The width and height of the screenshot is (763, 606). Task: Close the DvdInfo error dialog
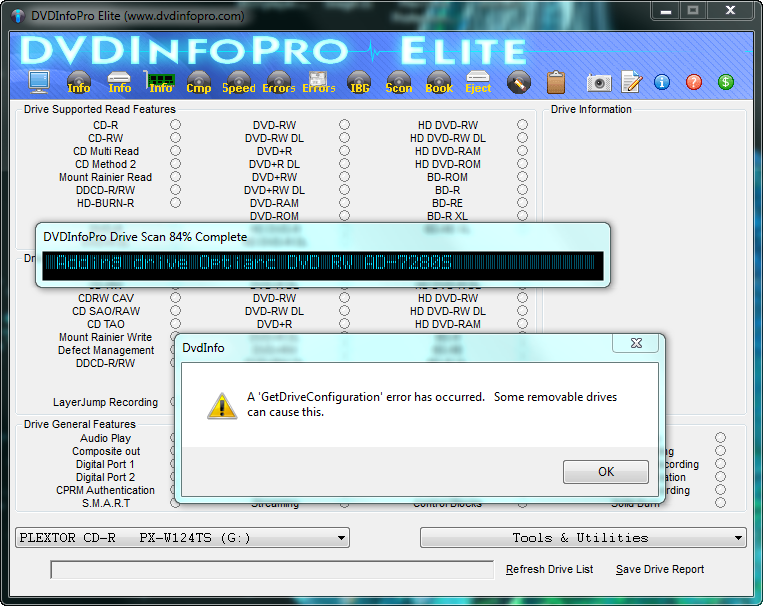tap(636, 343)
